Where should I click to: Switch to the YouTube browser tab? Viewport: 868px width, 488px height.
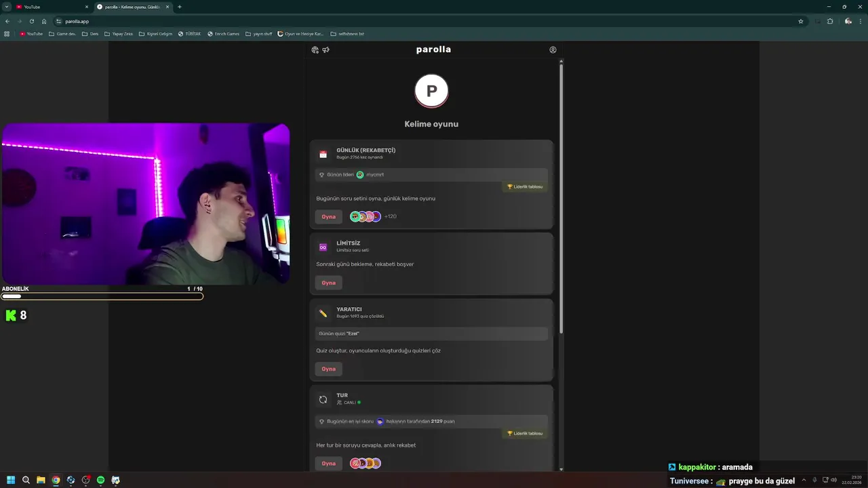click(52, 7)
